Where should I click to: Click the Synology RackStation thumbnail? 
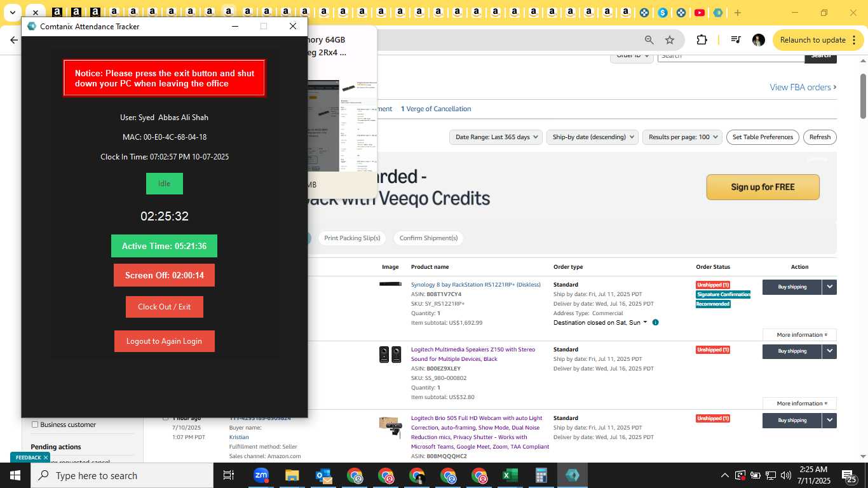coord(390,284)
